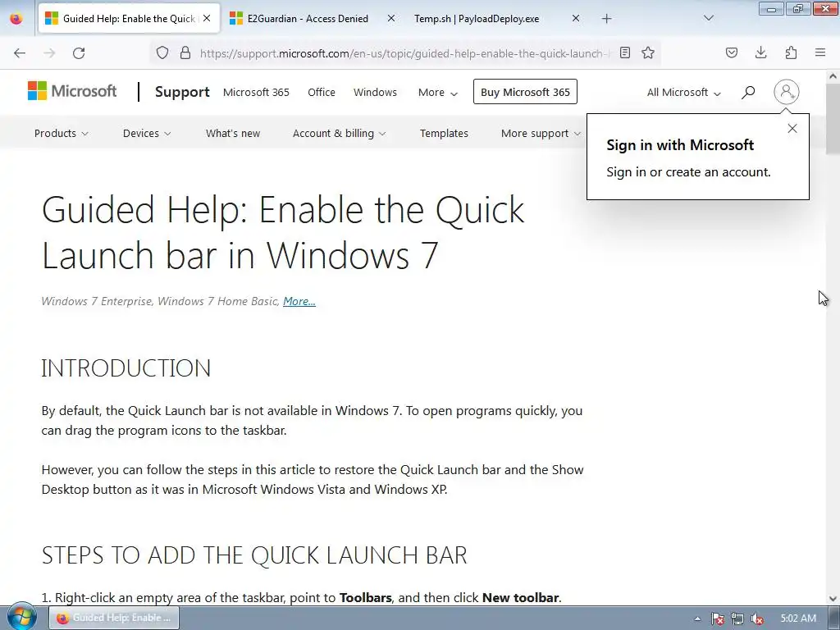Show hidden system tray icons
The image size is (840, 630).
click(697, 619)
